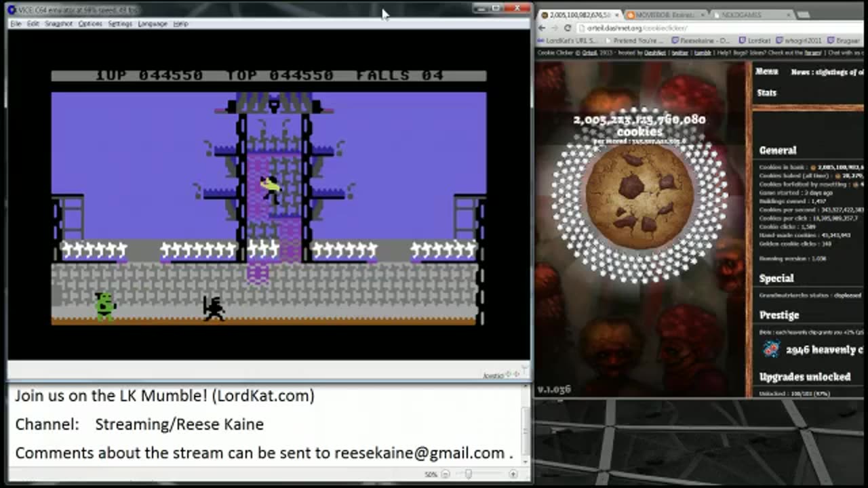Open the Language menu in VICE
The image size is (868, 488).
point(153,24)
